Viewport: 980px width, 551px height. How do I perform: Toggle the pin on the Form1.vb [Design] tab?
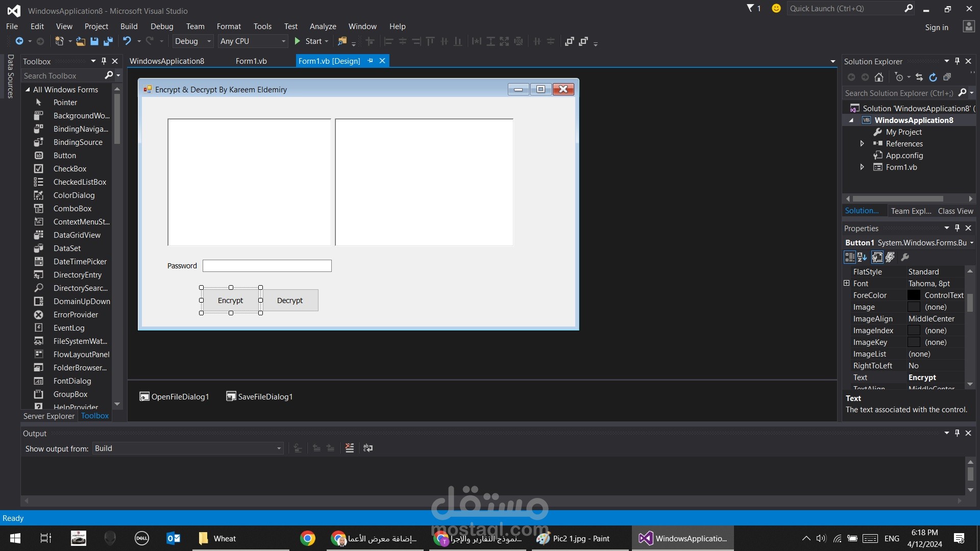[x=370, y=61]
